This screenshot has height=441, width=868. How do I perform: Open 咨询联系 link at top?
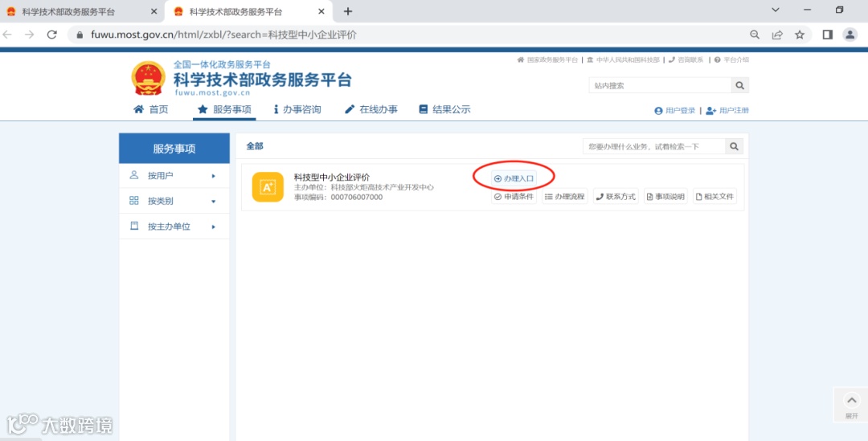(x=686, y=59)
